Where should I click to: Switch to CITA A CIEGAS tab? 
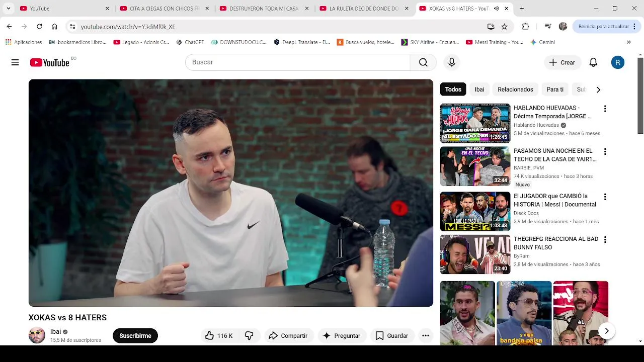click(164, 9)
